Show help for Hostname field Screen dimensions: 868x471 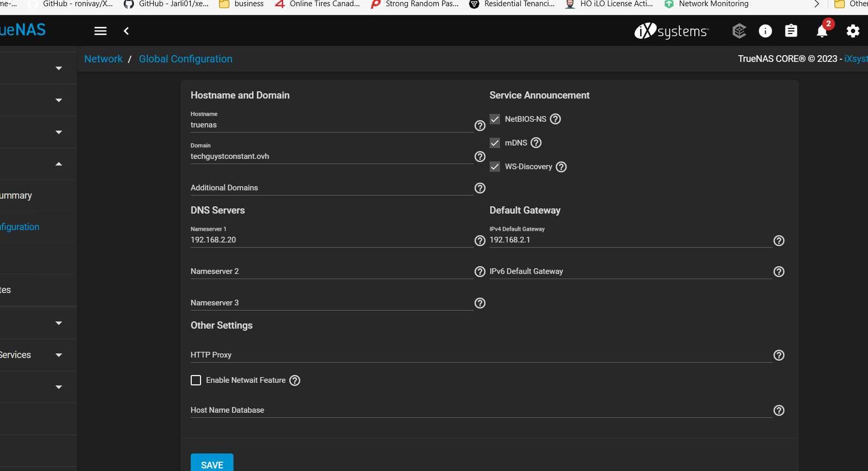480,125
